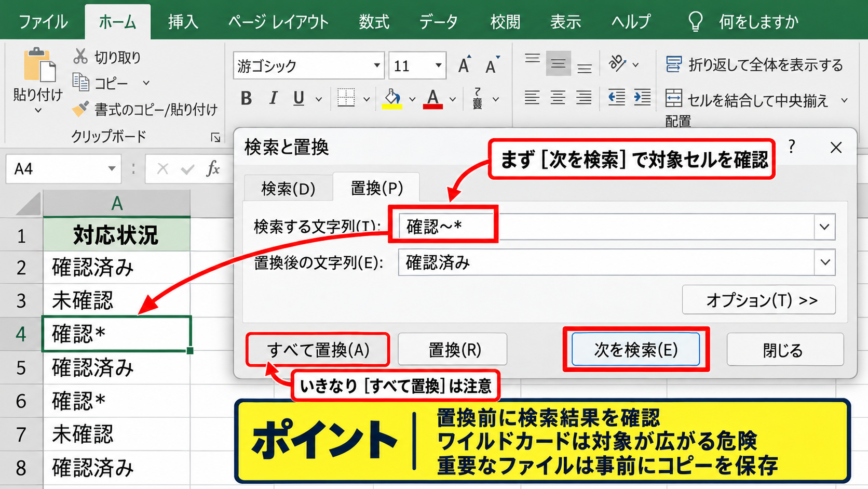Click the insert function fx icon
The image size is (868, 489).
(x=213, y=169)
